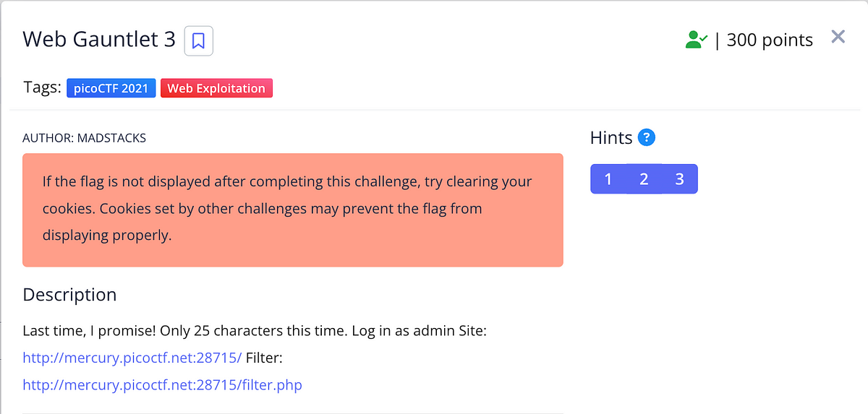Bookmark the Web Gauntlet 3 challenge
This screenshot has height=414, width=868.
(199, 40)
